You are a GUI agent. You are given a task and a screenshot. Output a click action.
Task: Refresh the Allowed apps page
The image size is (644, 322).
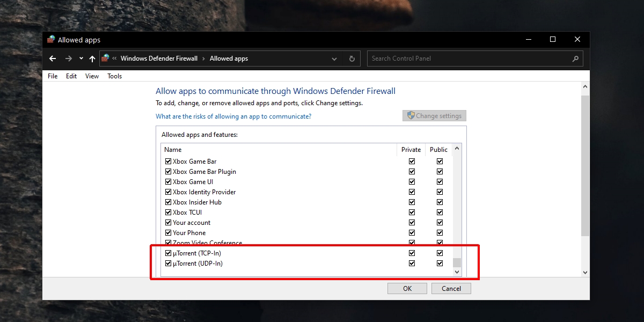pyautogui.click(x=352, y=58)
